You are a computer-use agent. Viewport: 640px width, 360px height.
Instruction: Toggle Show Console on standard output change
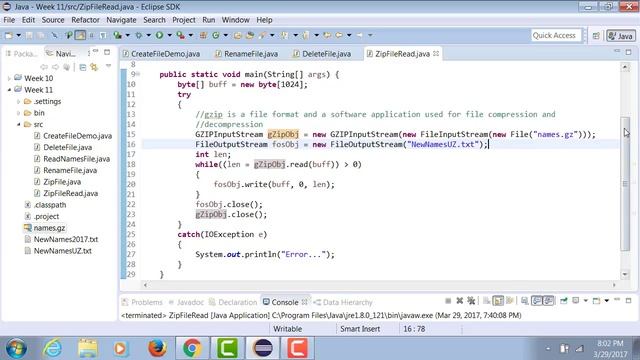tap(537, 301)
